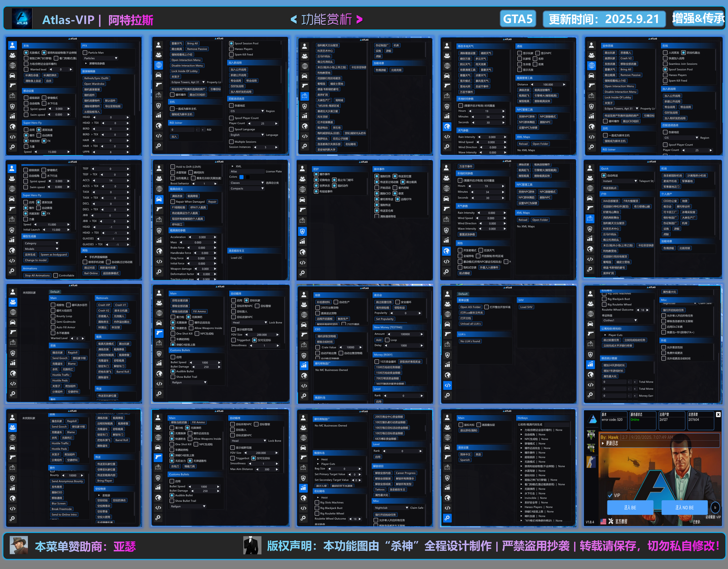Click Stop All Animations button
This screenshot has height=569, width=728.
37,275
